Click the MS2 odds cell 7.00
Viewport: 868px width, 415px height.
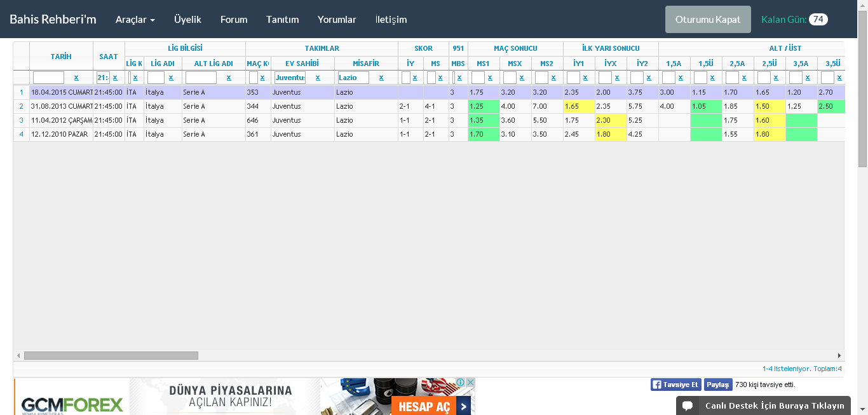point(547,106)
